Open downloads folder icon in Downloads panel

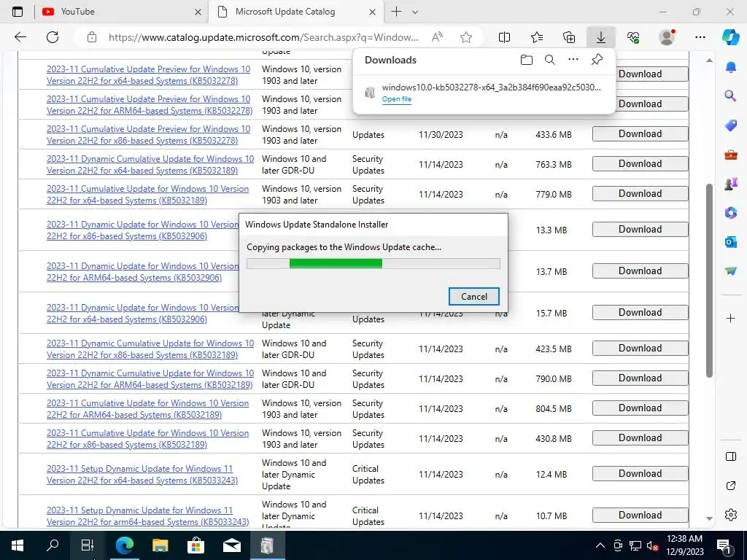(527, 60)
